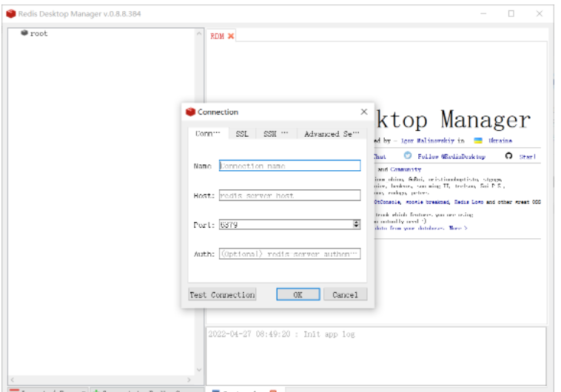Click the root server icon in tree
This screenshot has width=561, height=392.
(24, 33)
